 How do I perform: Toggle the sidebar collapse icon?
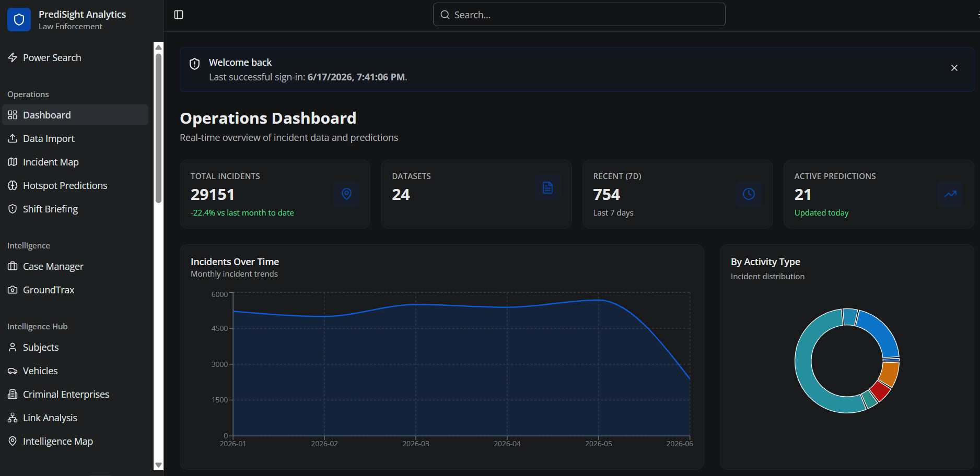pos(179,15)
